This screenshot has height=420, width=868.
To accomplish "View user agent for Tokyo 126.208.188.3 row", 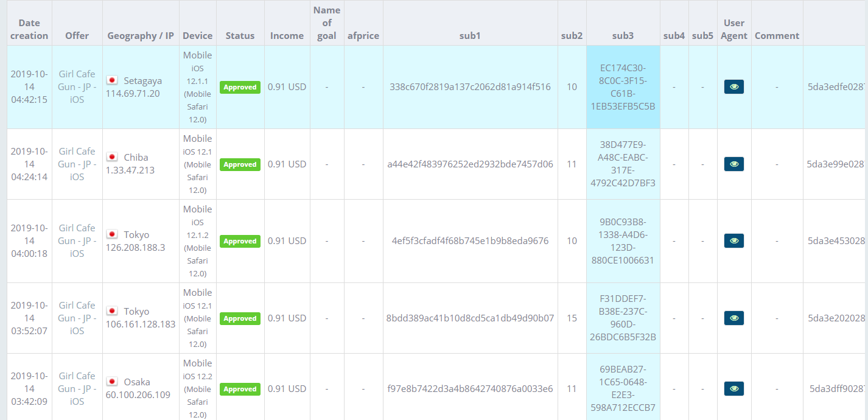I will coord(733,241).
